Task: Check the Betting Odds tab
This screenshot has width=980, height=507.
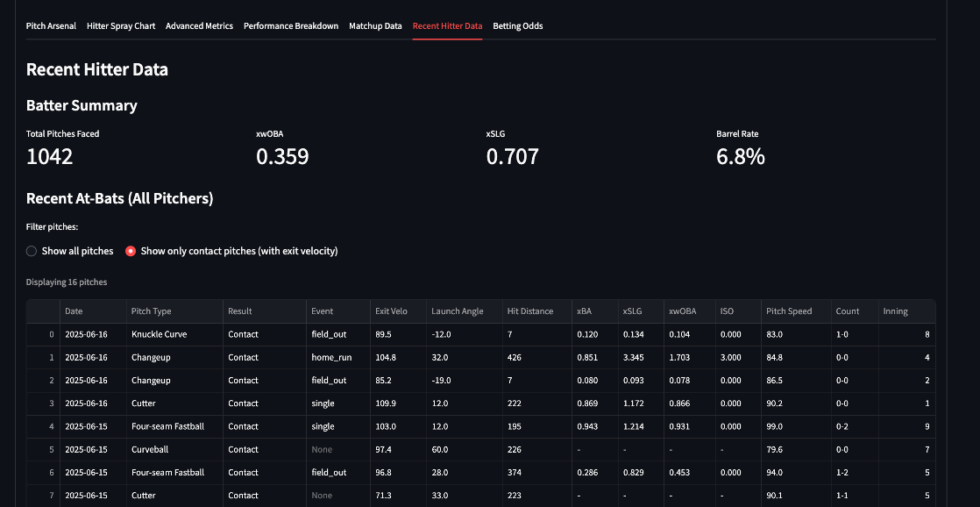Action: coord(517,25)
